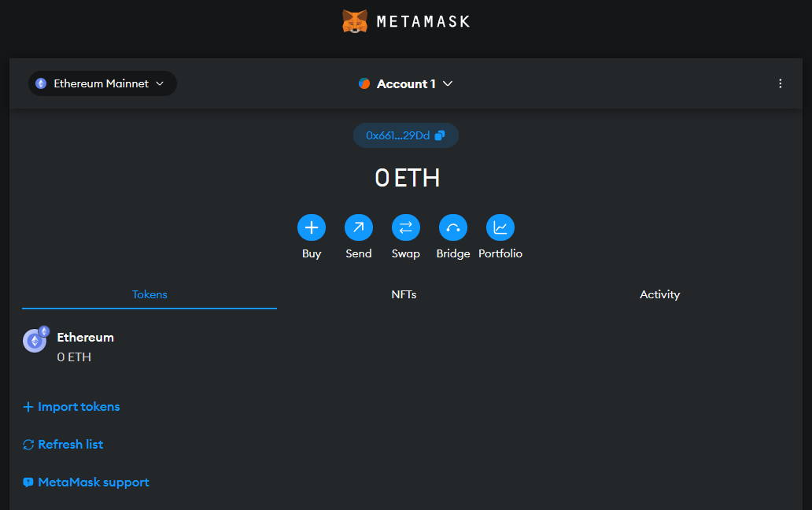Viewport: 812px width, 510px height.
Task: Copy the account address 0x661...29Dd
Action: (406, 135)
